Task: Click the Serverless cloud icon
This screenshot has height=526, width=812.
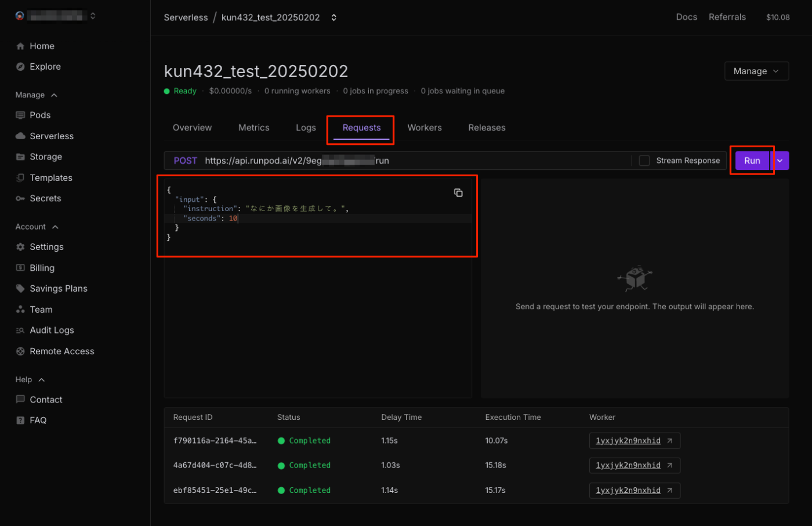Action: 20,136
